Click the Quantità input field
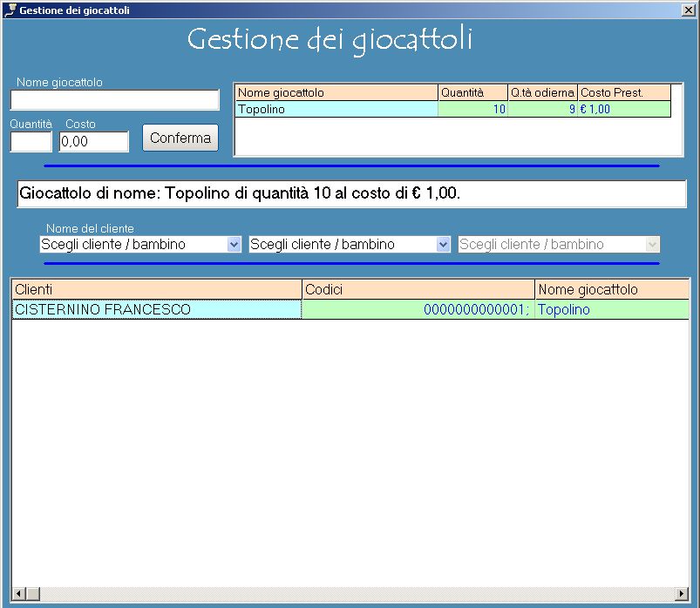 tap(31, 141)
